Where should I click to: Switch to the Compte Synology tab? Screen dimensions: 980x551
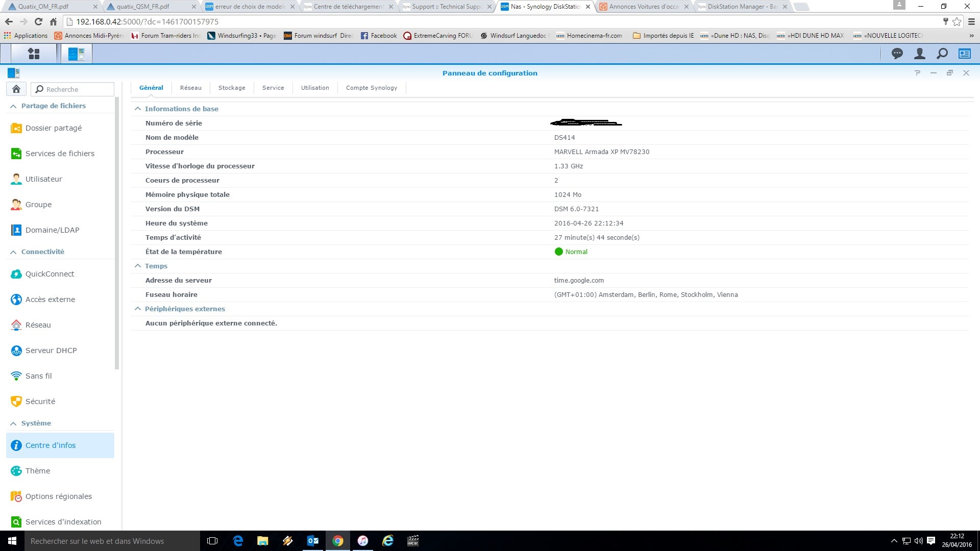click(x=371, y=88)
